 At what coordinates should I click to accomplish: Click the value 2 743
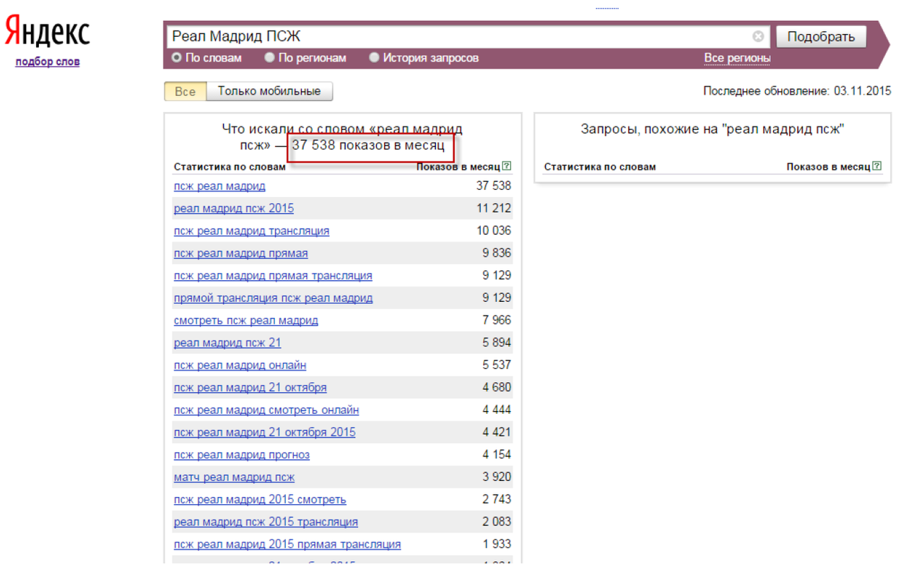497,499
